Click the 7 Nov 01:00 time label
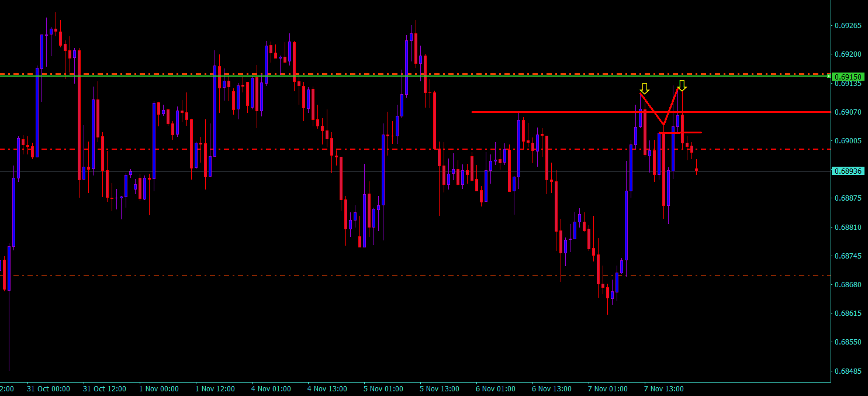The image size is (868, 396). (608, 389)
